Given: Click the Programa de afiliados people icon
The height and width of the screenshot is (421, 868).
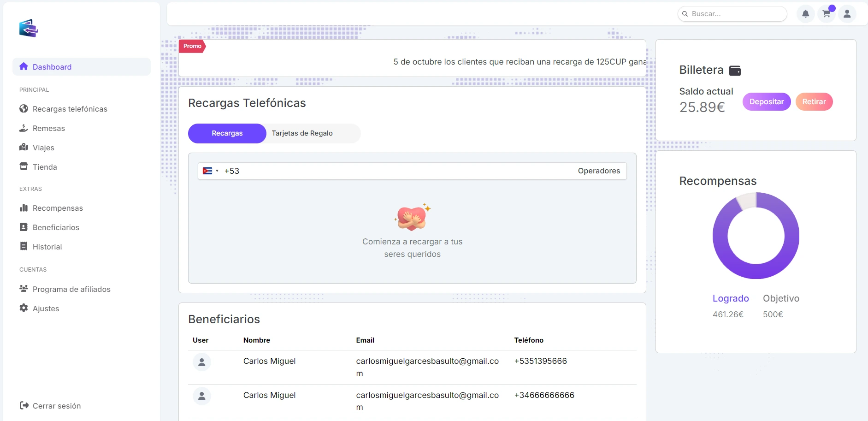Looking at the screenshot, I should [24, 289].
